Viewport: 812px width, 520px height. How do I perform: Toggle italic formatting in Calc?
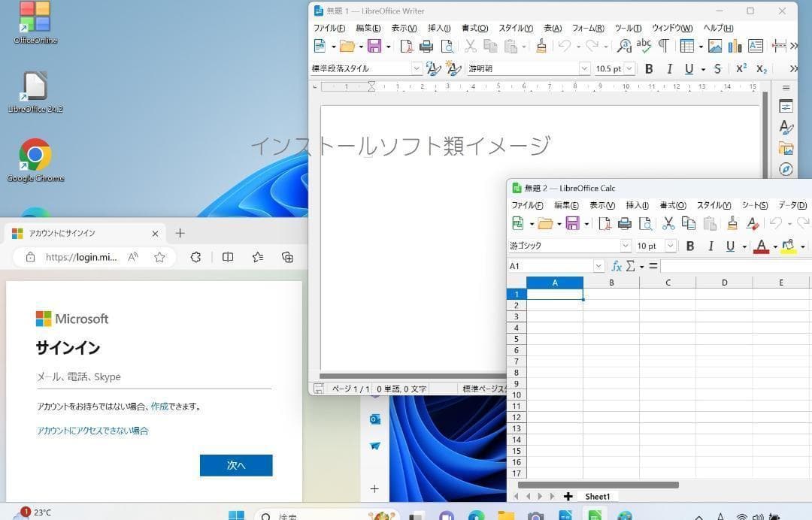(711, 246)
